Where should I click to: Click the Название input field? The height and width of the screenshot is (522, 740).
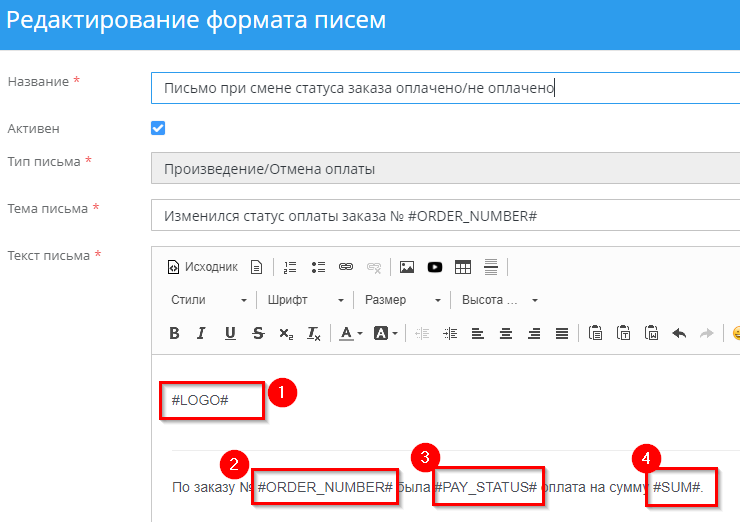445,88
